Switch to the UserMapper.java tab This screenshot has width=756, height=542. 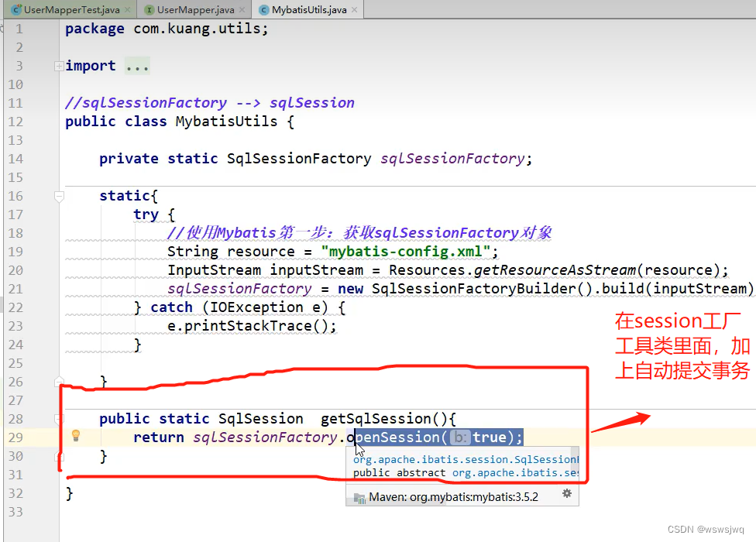pos(195,9)
